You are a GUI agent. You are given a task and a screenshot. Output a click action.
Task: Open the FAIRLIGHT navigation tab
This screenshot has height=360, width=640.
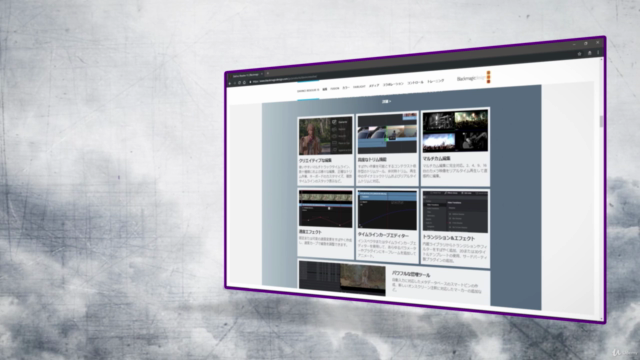click(359, 87)
